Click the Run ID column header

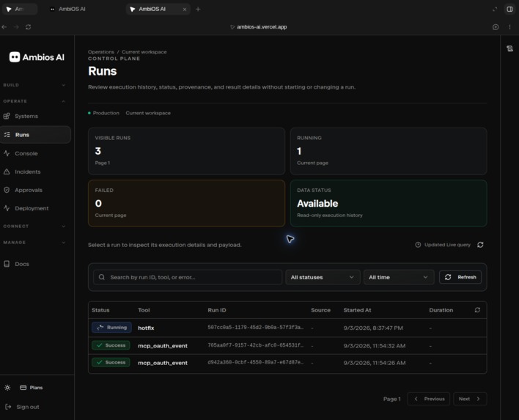[x=217, y=310]
